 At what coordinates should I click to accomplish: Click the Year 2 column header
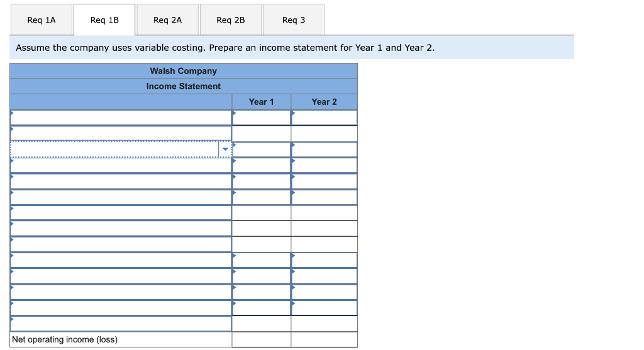(x=324, y=102)
